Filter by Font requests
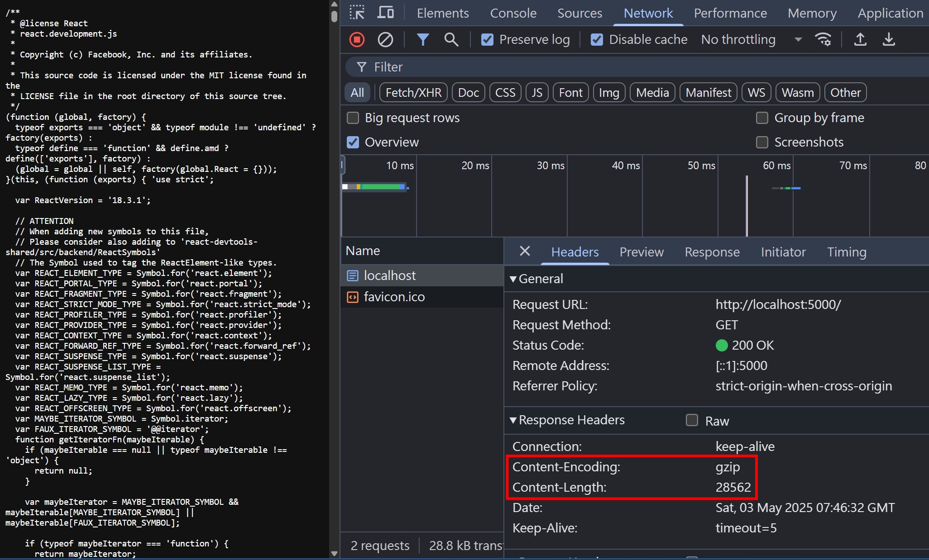The image size is (929, 560). [570, 93]
